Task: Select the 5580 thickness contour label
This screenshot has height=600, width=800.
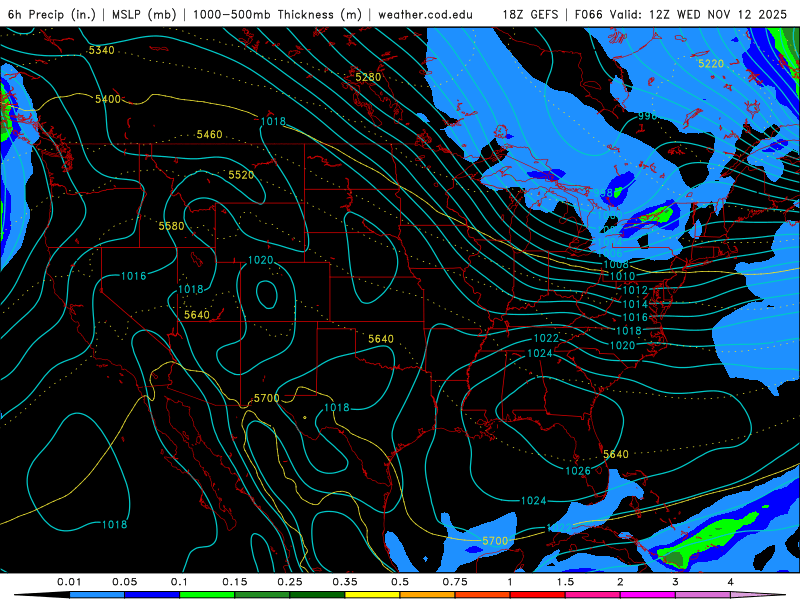Action: (171, 226)
